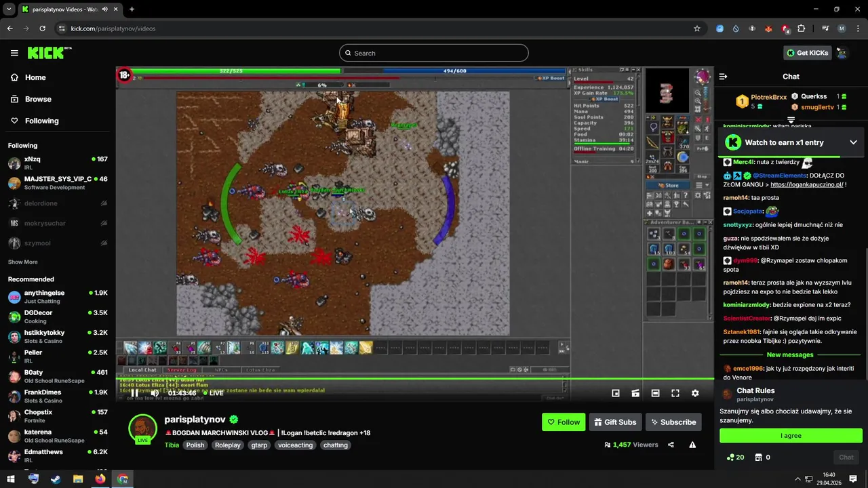This screenshot has width=868, height=488.
Task: Jump to New messages in chat
Action: [790, 355]
